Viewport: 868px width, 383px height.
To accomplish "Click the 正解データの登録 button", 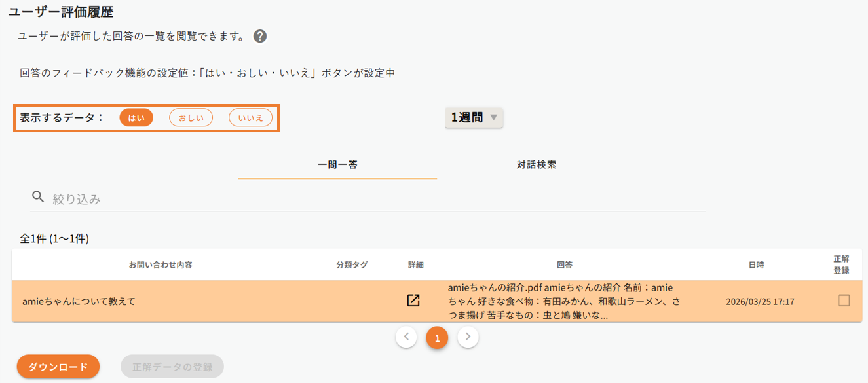I will (172, 367).
